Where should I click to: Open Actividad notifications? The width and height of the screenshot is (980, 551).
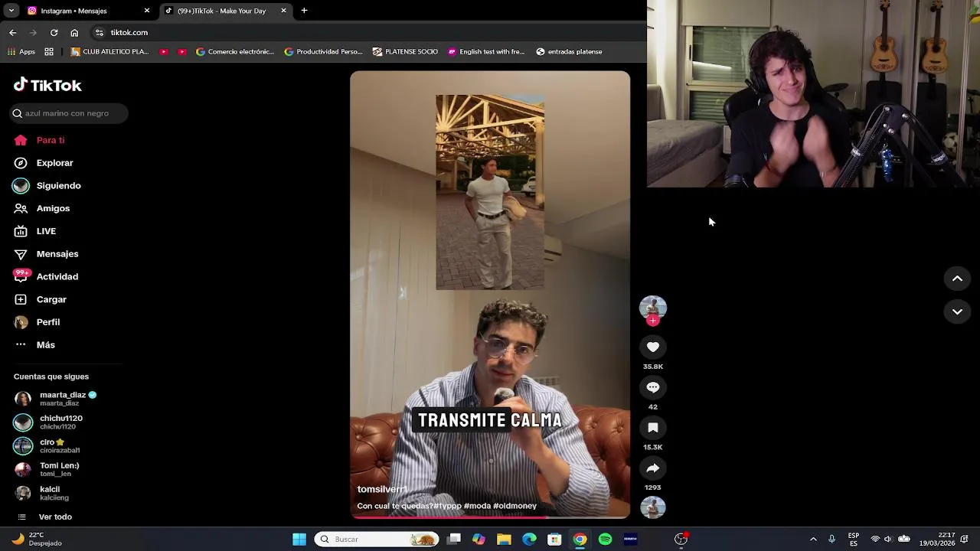click(46, 276)
